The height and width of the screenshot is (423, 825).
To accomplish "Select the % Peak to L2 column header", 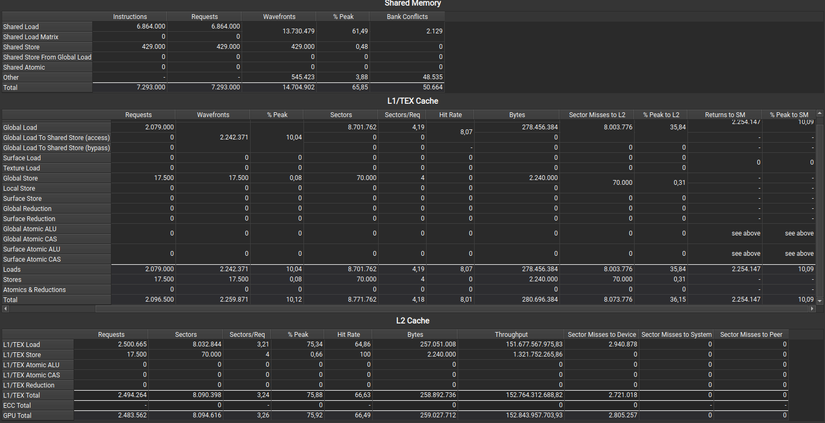I will 661,115.
